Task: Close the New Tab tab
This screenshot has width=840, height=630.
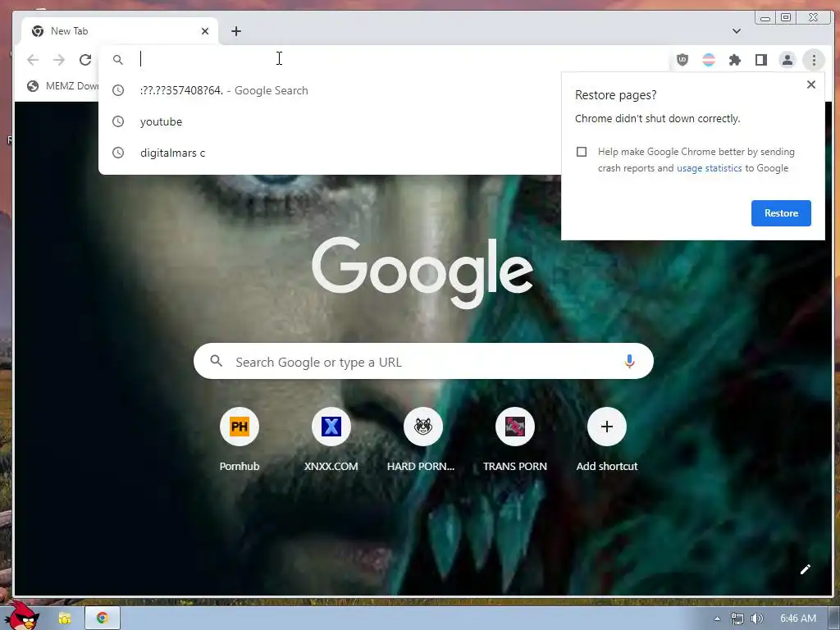Action: tap(204, 31)
